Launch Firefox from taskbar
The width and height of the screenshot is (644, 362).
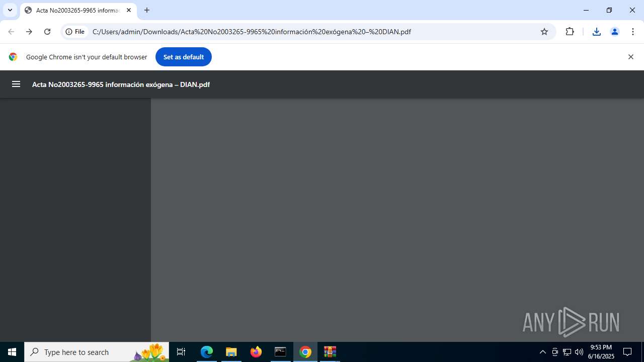pos(256,352)
